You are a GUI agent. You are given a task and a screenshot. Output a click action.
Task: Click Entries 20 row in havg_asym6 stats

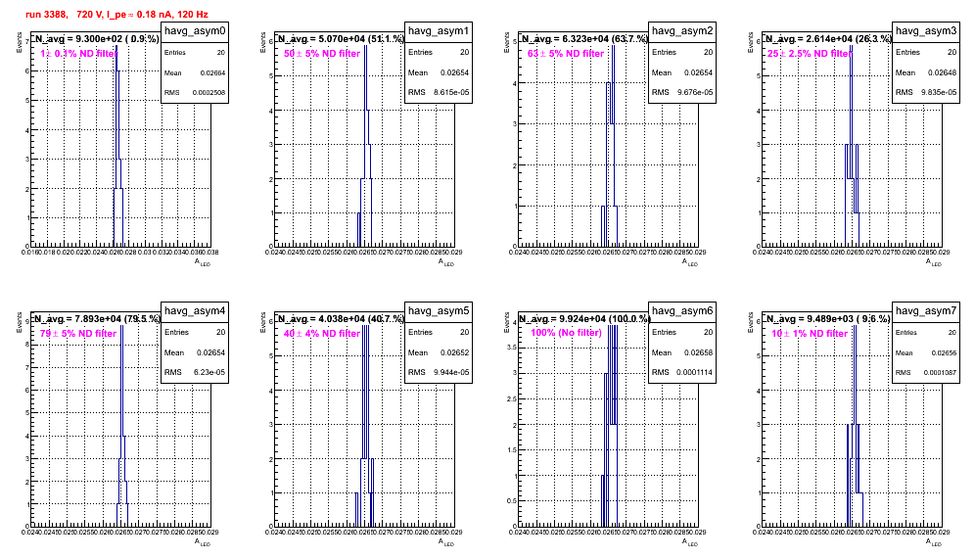pos(682,332)
